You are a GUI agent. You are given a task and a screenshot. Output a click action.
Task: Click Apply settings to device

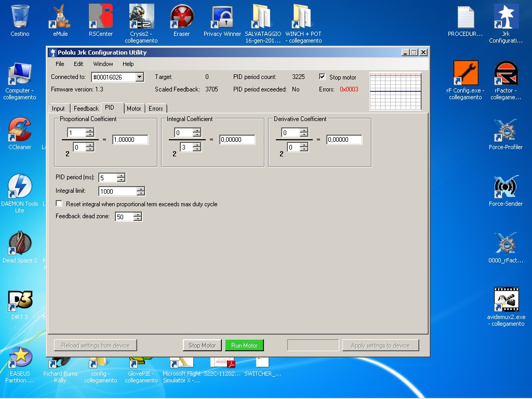(x=380, y=345)
